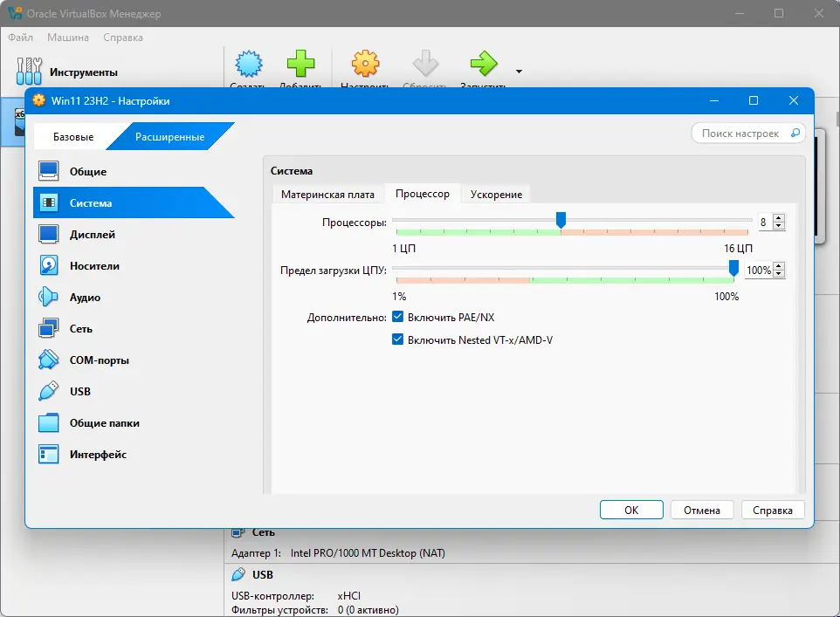Click the Создать blue starburst toolbar icon
Screen dimensions: 840x617
pos(249,64)
